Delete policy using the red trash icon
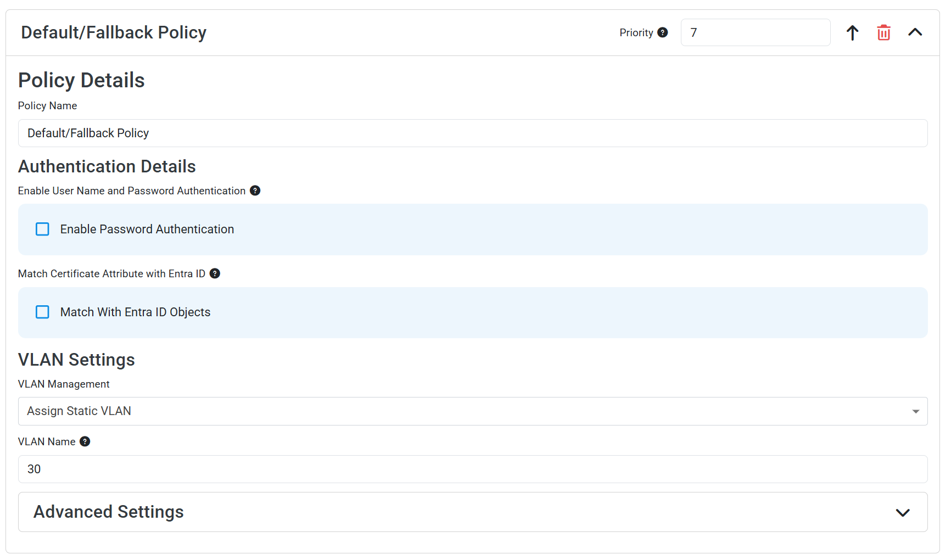The width and height of the screenshot is (951, 560). coord(883,33)
